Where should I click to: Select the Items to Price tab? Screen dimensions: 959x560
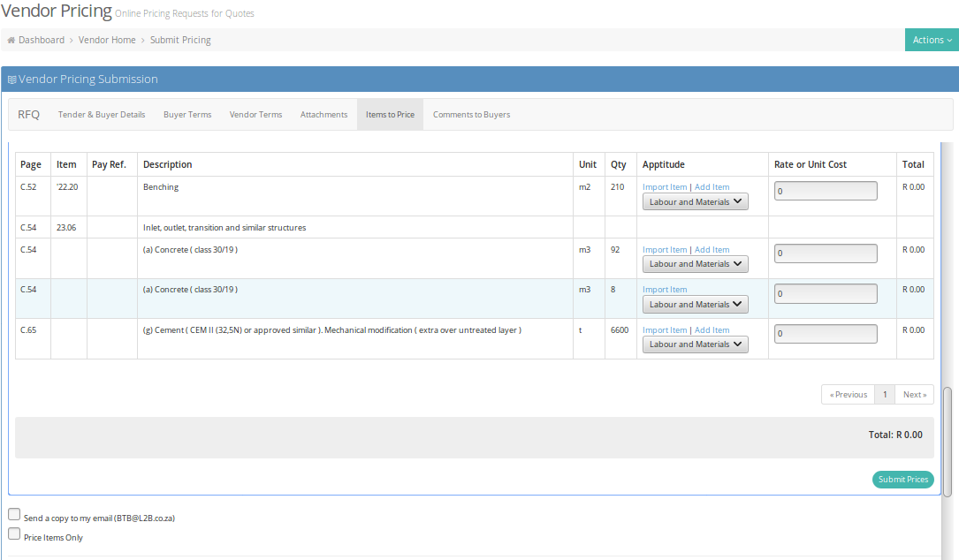point(390,114)
